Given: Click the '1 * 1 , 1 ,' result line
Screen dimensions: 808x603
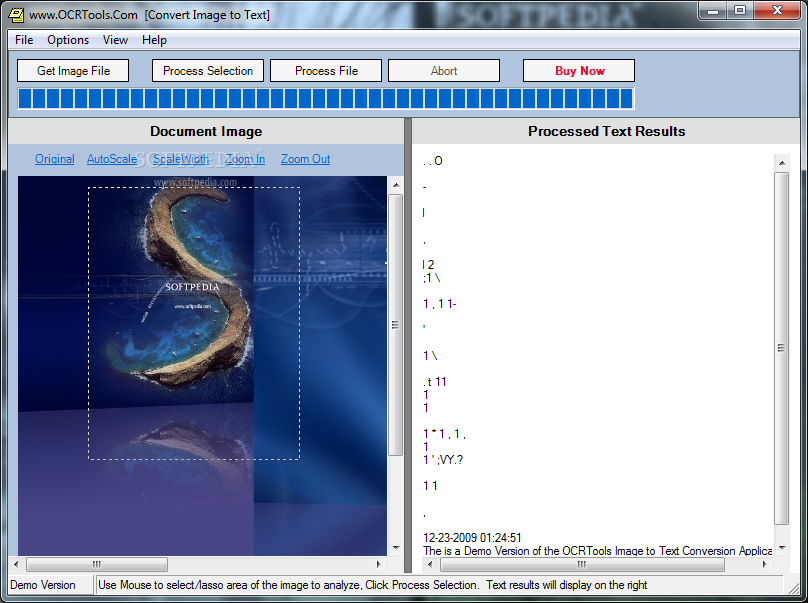Looking at the screenshot, I should coord(444,434).
